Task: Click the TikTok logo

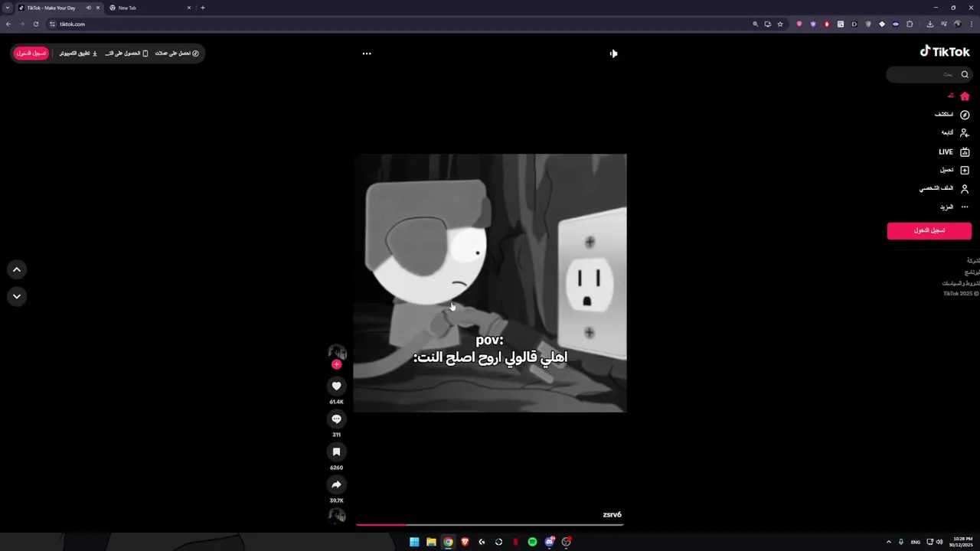Action: click(945, 51)
